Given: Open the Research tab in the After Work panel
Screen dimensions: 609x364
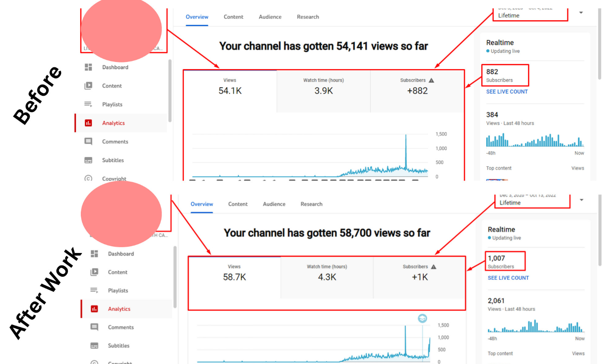Looking at the screenshot, I should tap(311, 204).
